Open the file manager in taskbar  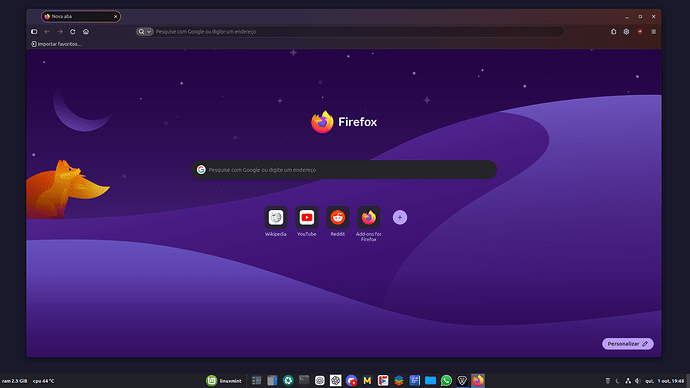(x=272, y=381)
